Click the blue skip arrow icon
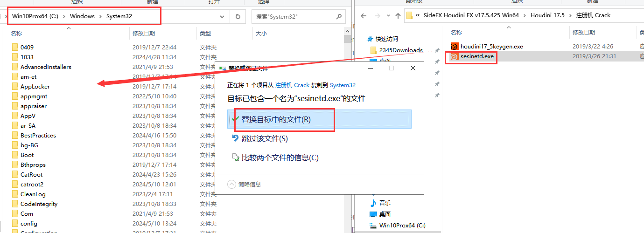The width and height of the screenshot is (644, 233). tap(236, 138)
